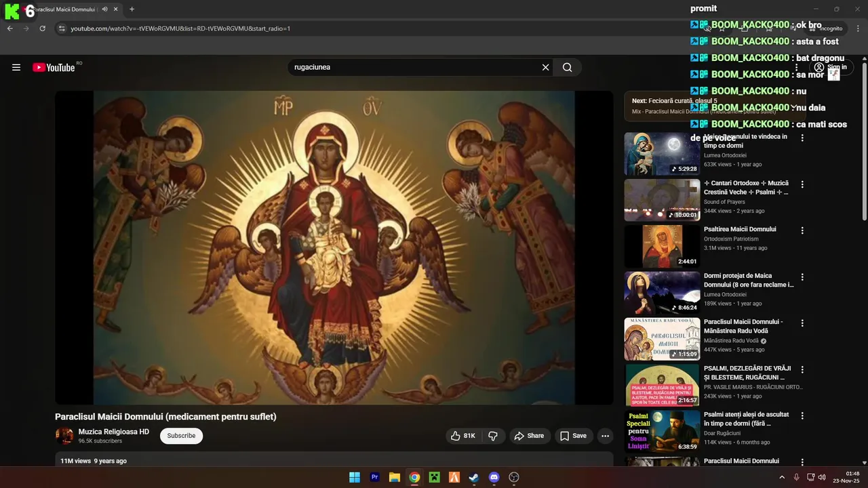The image size is (868, 488).
Task: Open the Muzica Religioasa HD channel name link
Action: tap(113, 432)
